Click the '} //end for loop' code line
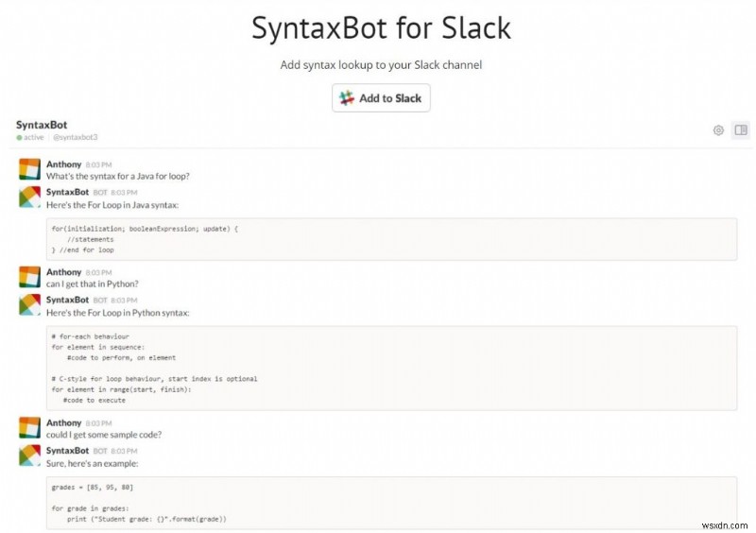This screenshot has height=533, width=756. 83,249
